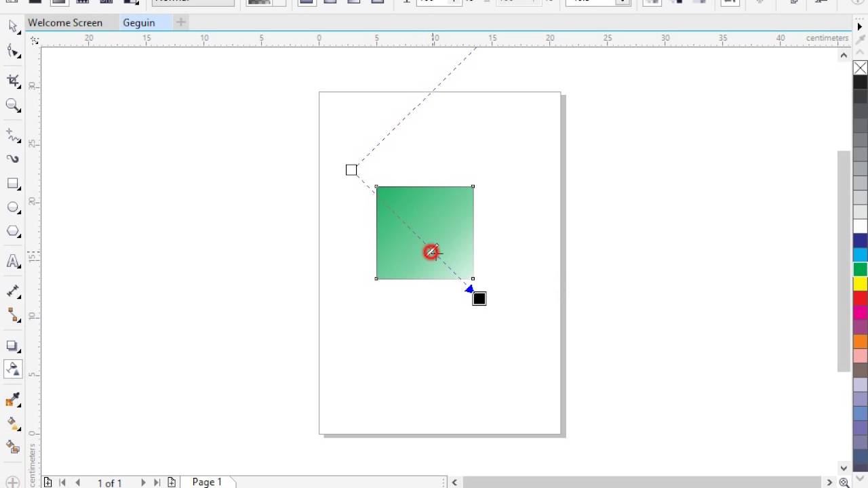Select the Freehand tool

pos(13,136)
